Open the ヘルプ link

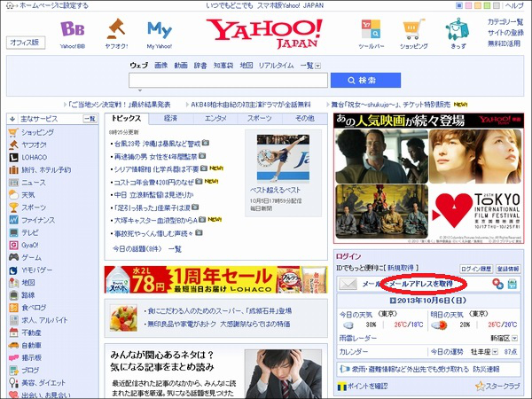coord(514,5)
